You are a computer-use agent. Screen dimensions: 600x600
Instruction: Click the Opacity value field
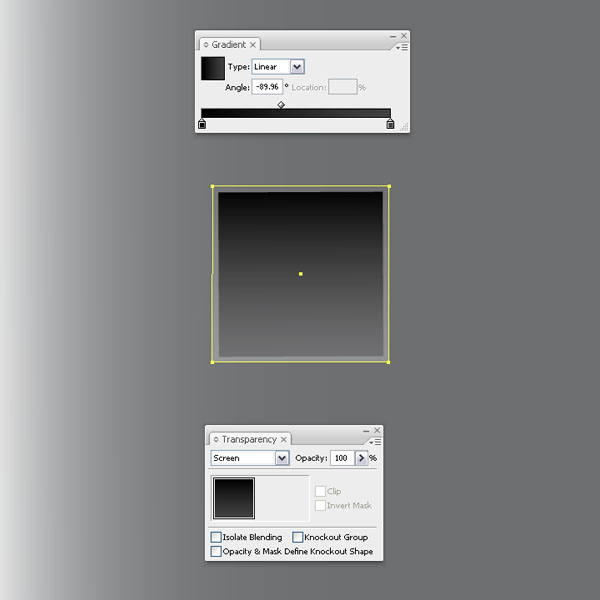point(342,458)
